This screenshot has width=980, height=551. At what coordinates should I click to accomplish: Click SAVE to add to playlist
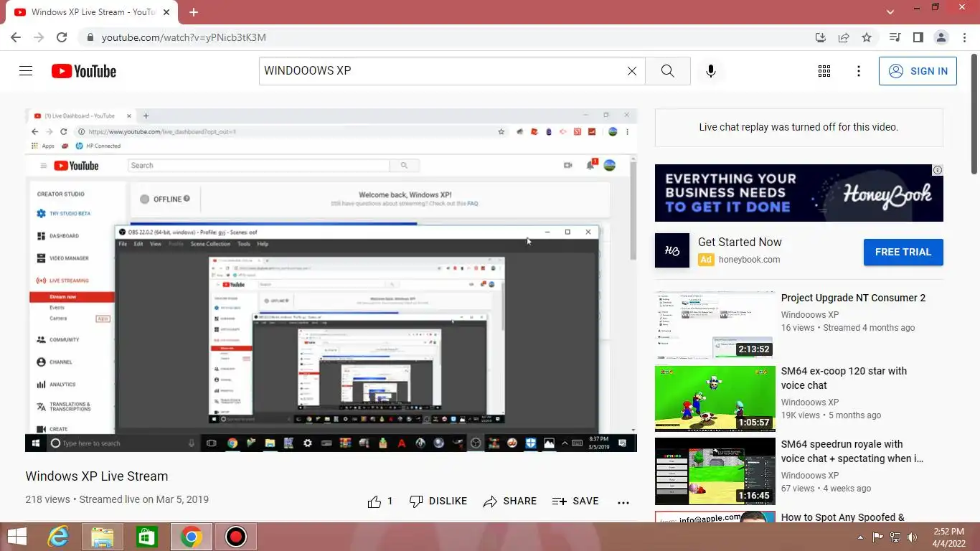[x=575, y=501]
